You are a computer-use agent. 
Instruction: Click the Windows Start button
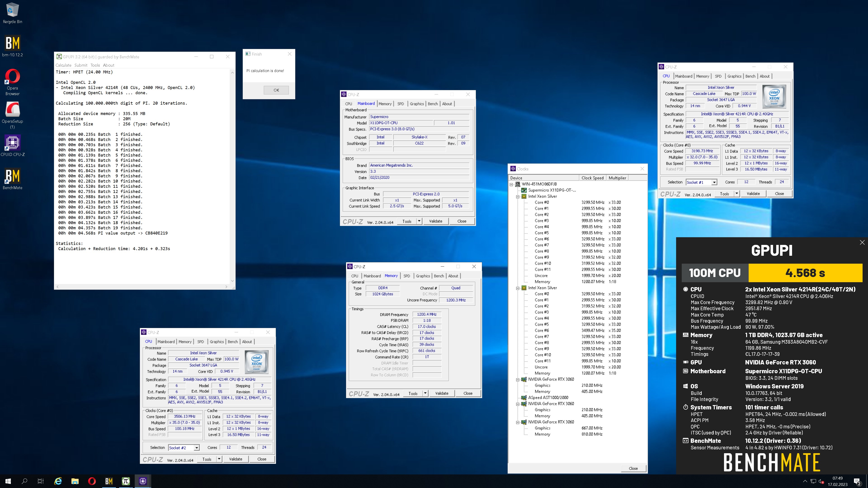click(x=8, y=481)
